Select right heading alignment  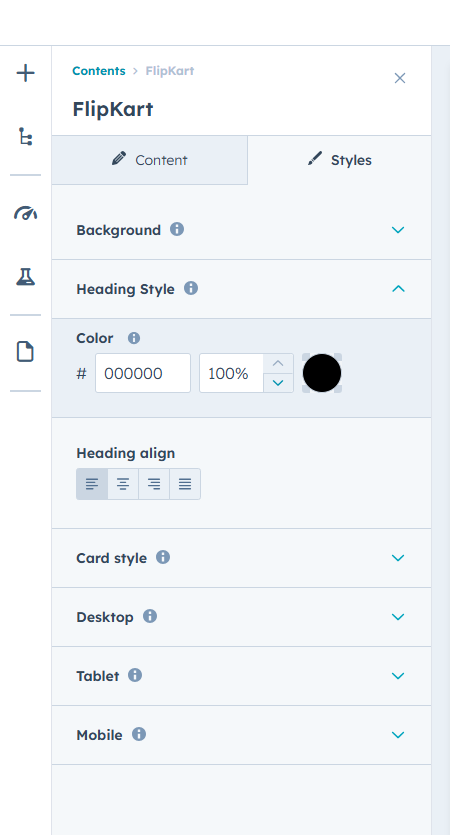click(154, 484)
